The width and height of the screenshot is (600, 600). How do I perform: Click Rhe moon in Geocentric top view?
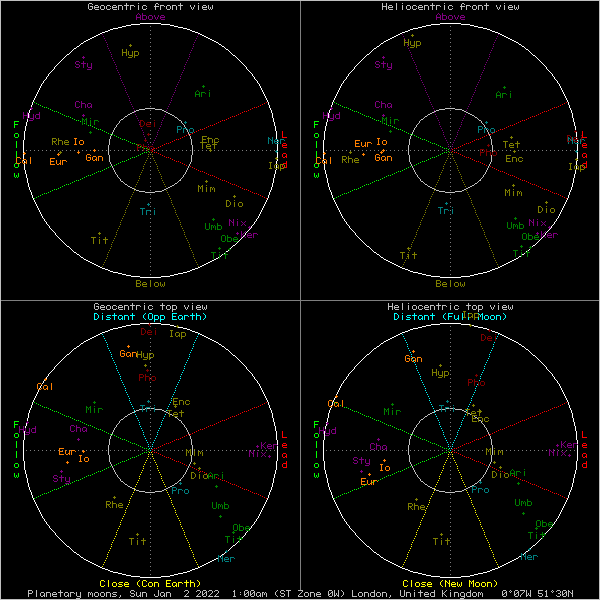pos(114,505)
